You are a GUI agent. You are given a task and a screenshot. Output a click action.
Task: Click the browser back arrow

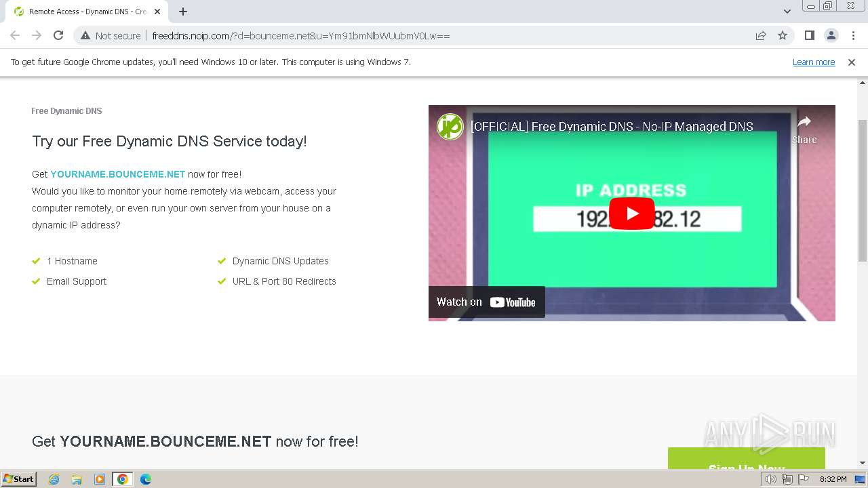pyautogui.click(x=15, y=35)
